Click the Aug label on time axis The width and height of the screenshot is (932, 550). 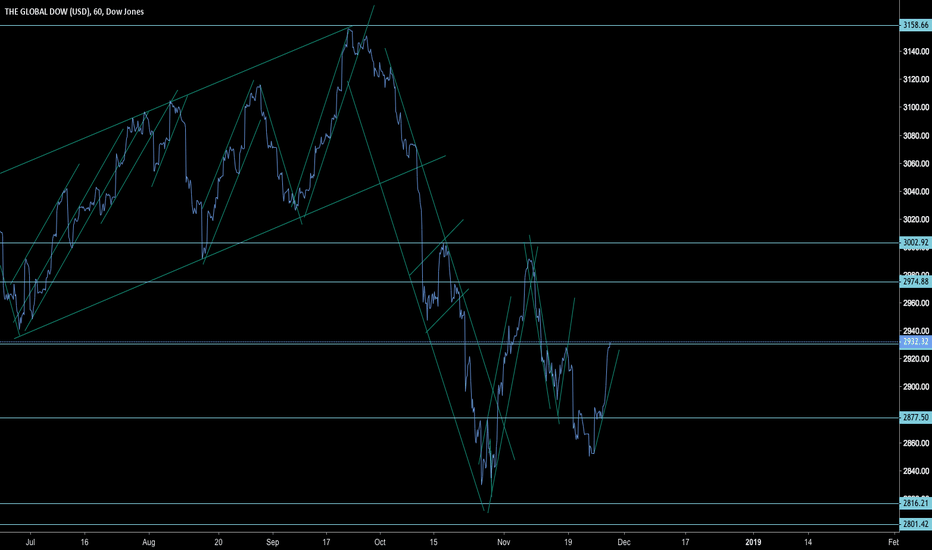(x=149, y=542)
